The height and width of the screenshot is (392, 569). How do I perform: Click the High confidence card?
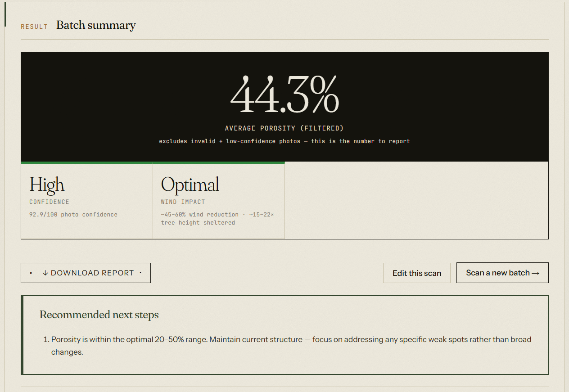87,201
